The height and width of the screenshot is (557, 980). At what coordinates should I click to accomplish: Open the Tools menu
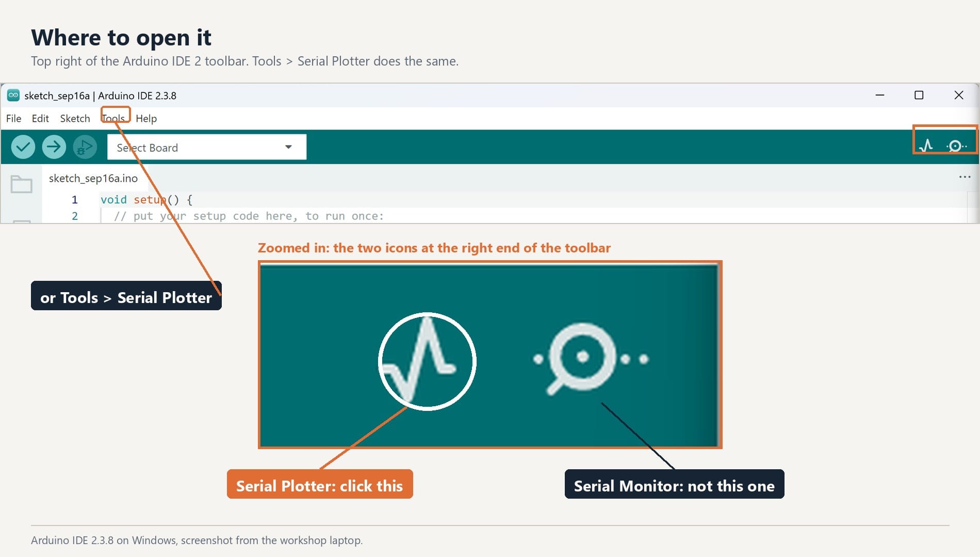coord(113,118)
